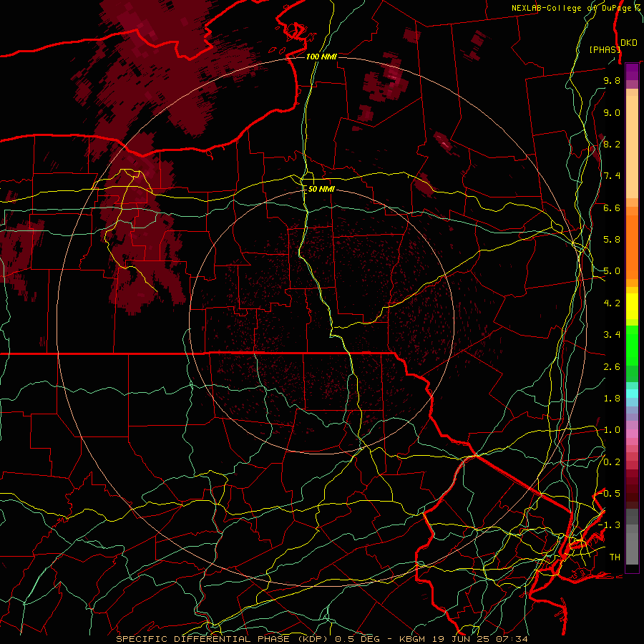This screenshot has height=644, width=644.
Task: Click the [PHAS] legend header text
Action: [605, 49]
